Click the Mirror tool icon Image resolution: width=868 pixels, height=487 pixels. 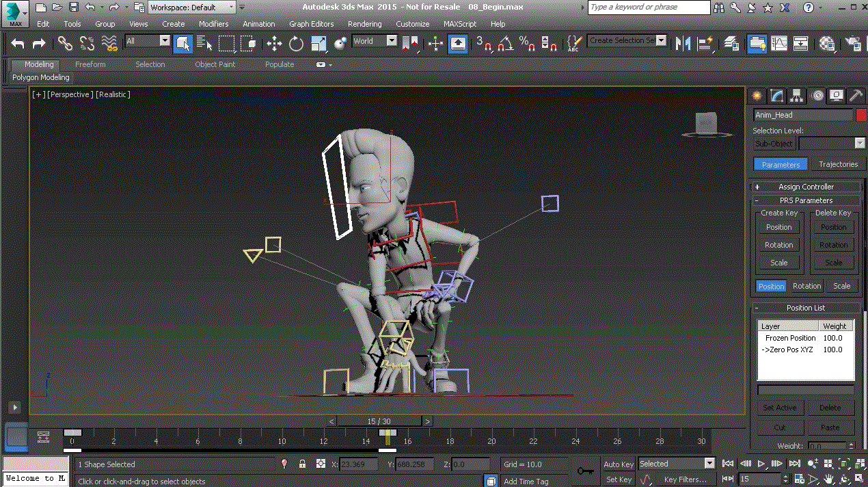[682, 44]
